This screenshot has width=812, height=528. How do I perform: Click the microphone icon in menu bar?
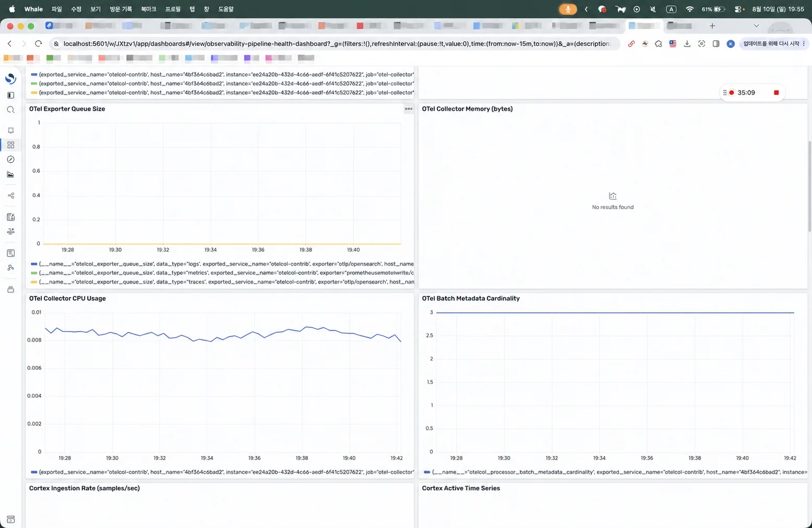(568, 9)
